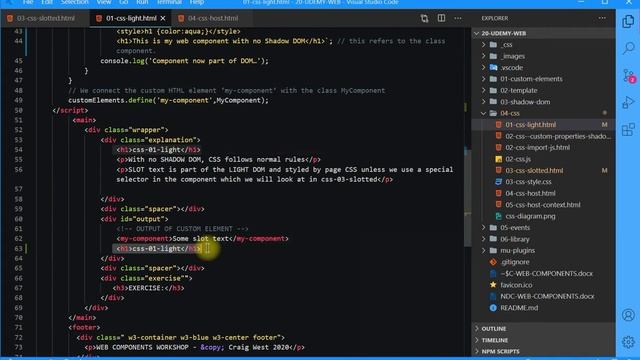Open the Selection menu
This screenshot has height=360, width=640.
74,2
